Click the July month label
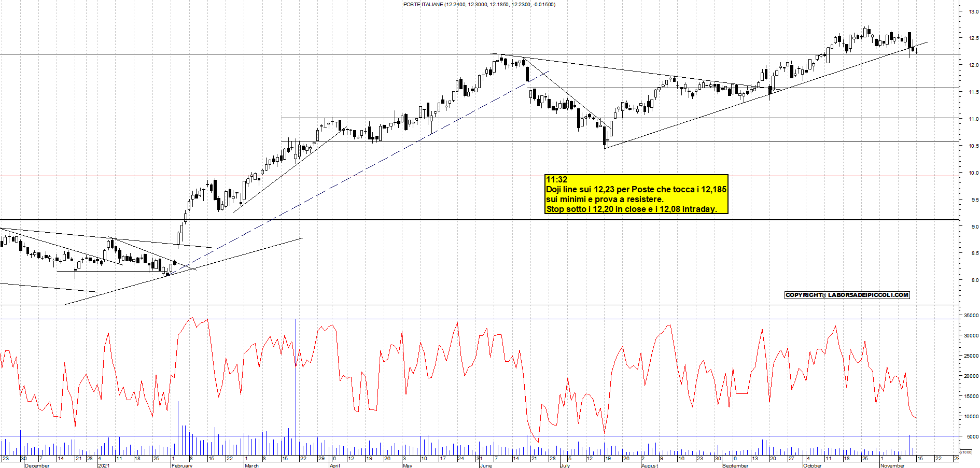The width and height of the screenshot is (980, 468). click(x=565, y=465)
